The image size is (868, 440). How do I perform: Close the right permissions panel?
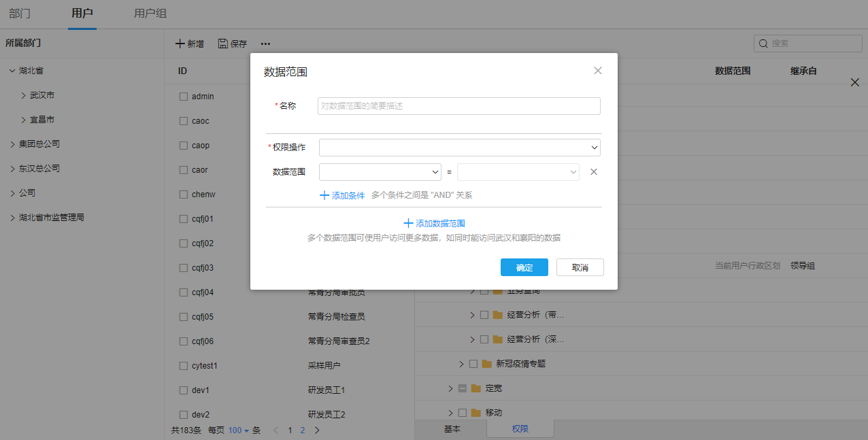coord(855,82)
